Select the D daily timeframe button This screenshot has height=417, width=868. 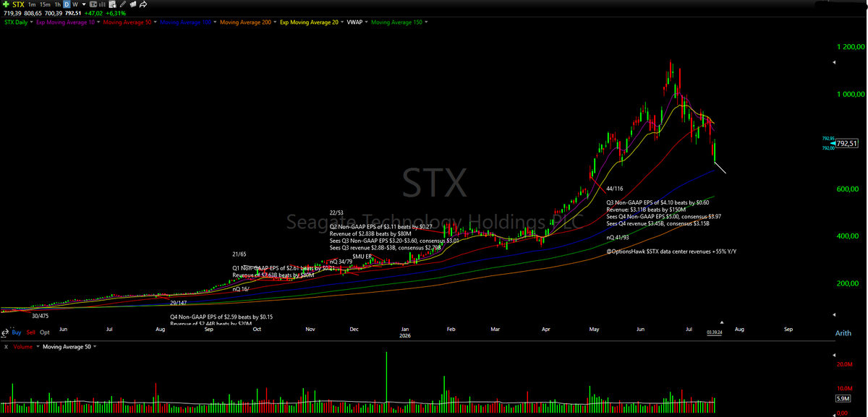tap(67, 4)
